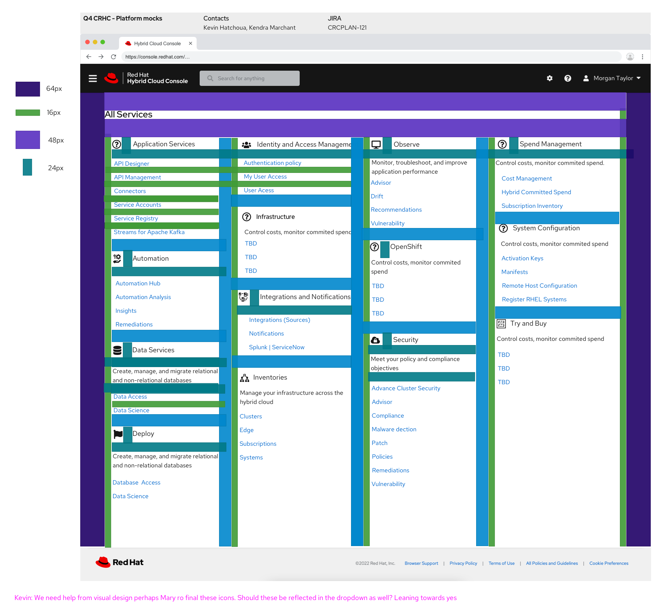Viewport: 672px width, 616px height.
Task: Click the Spend Management section icon
Action: tap(502, 144)
